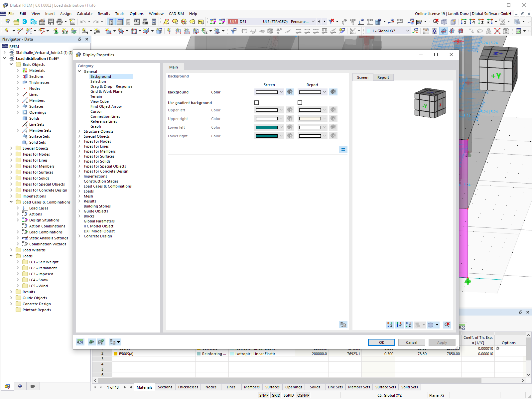Image resolution: width=532 pixels, height=399 pixels.
Task: Open the Lower left Screen color dropdown
Action: tap(281, 127)
